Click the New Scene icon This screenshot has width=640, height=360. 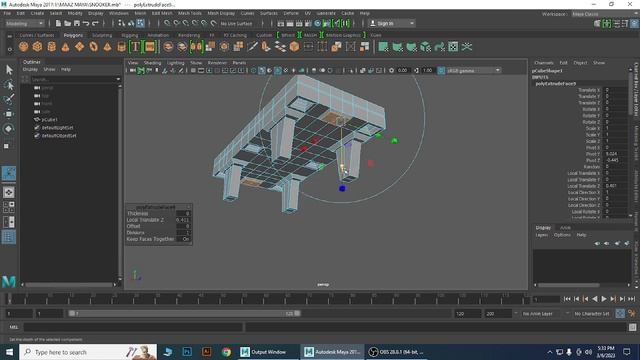coord(58,24)
